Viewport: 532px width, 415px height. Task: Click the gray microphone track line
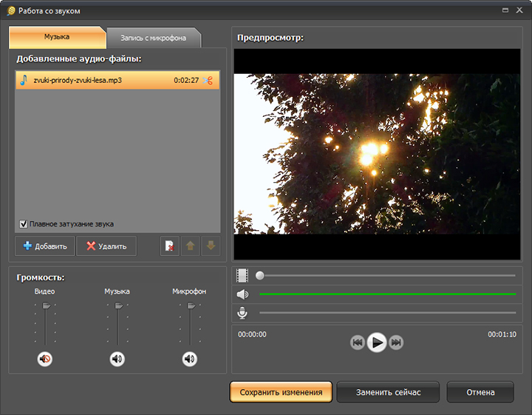coord(387,312)
